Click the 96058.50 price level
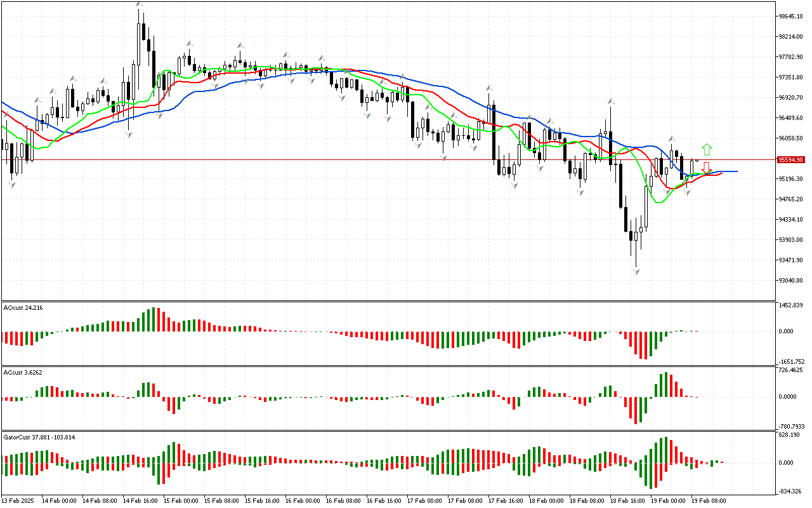812x508 pixels. (790, 138)
